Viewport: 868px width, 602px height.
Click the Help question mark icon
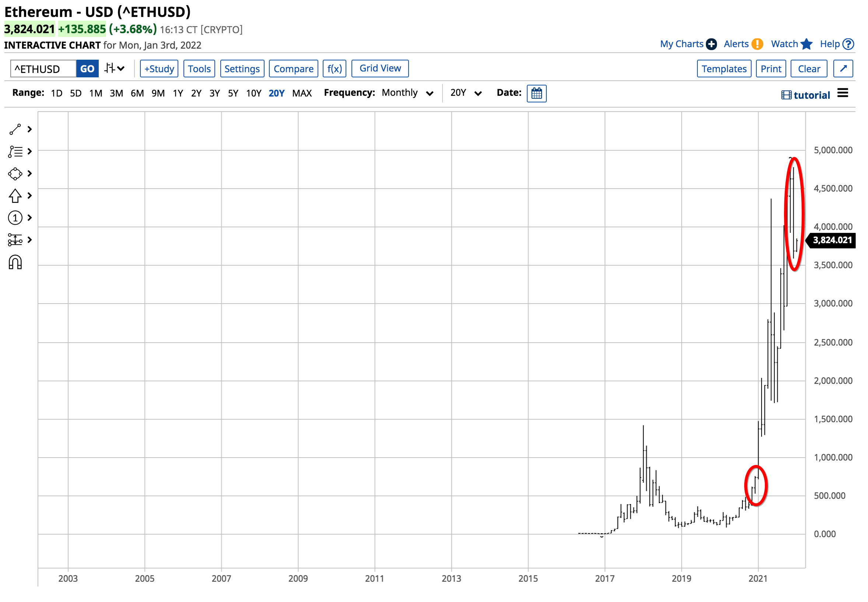[848, 44]
